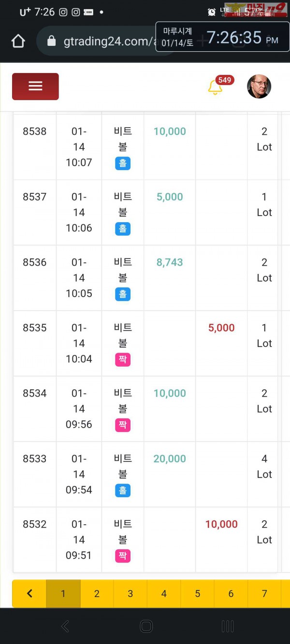Open the red hamburger menu

[35, 86]
